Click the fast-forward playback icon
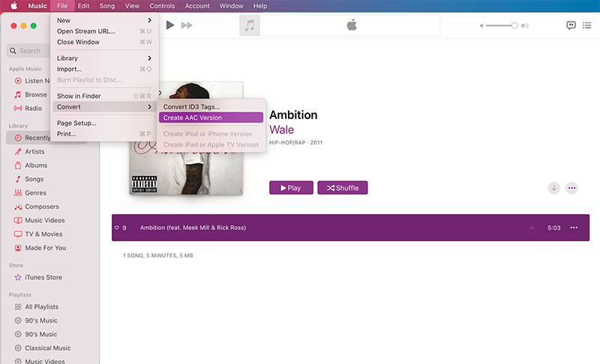Image resolution: width=600 pixels, height=364 pixels. tap(187, 25)
